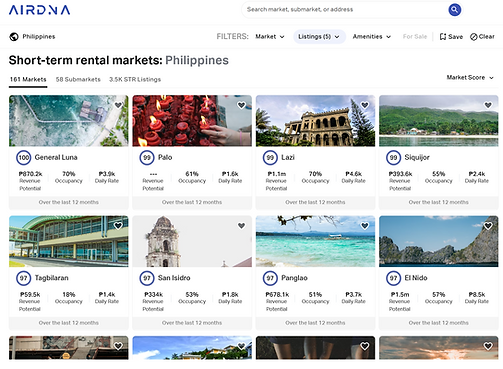The width and height of the screenshot is (503, 369).
Task: Open the General Luna market title
Action: point(56,157)
